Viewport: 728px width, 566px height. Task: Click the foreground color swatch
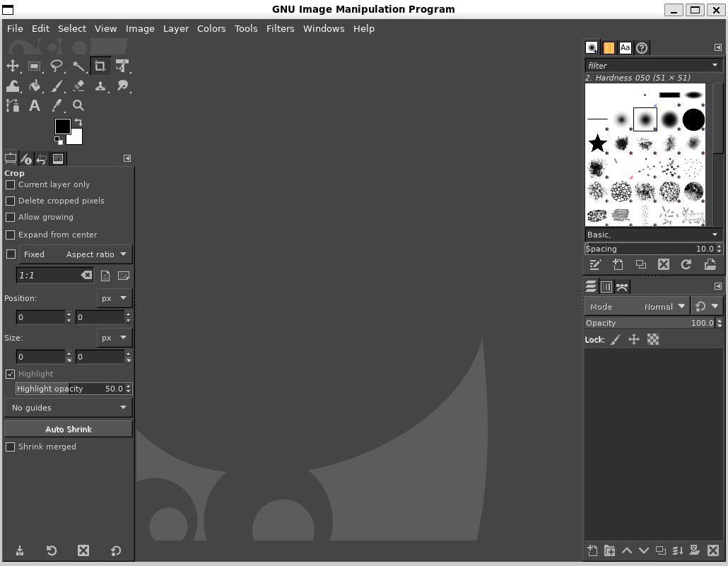click(x=62, y=126)
